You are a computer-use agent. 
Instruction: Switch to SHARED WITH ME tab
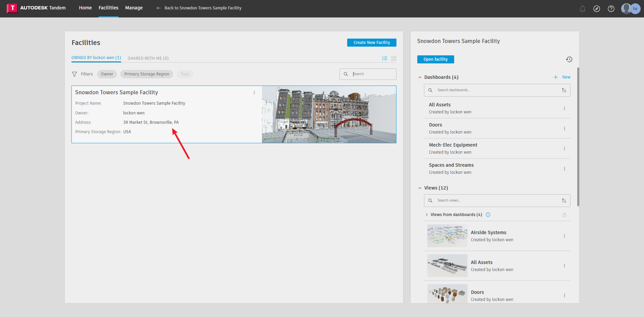(x=148, y=58)
